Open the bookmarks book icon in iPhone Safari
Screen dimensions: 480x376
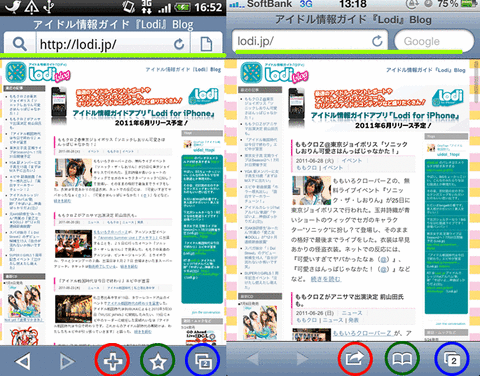click(x=402, y=359)
